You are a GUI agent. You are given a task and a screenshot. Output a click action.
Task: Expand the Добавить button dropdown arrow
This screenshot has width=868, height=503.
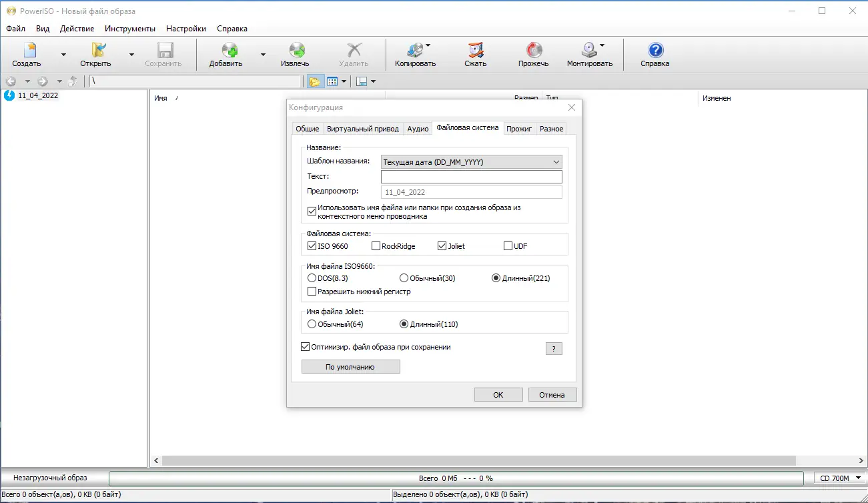pos(263,54)
